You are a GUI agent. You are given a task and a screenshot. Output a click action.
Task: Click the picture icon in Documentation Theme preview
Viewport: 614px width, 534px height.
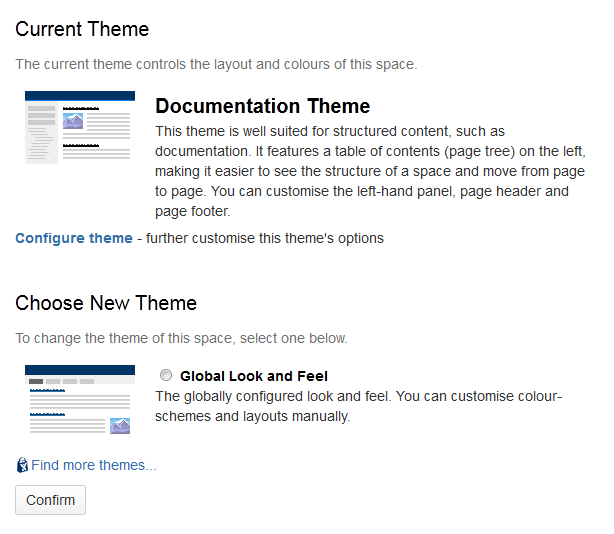[x=73, y=121]
